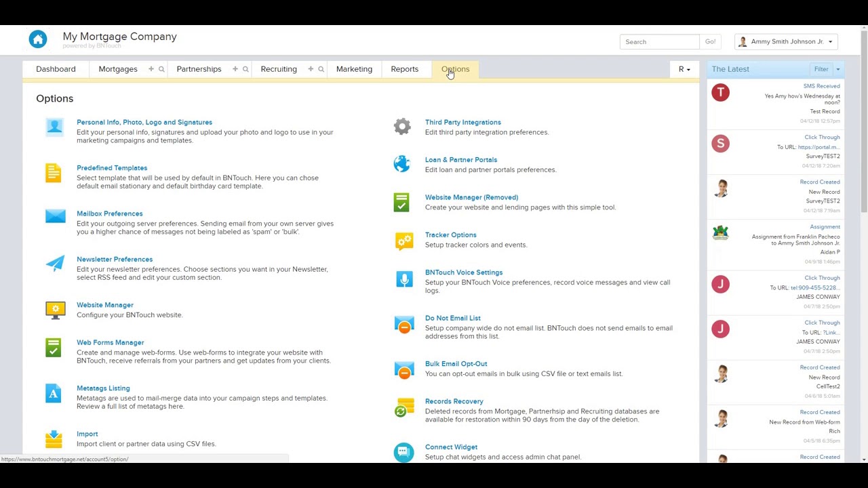Click the Partnerships tab
This screenshot has width=868, height=488.
[x=199, y=69]
